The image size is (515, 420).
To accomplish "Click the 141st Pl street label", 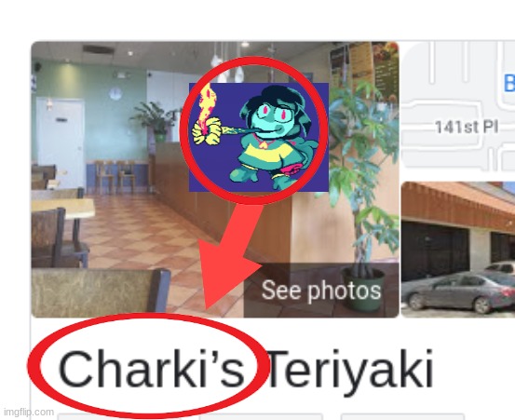I will [467, 127].
